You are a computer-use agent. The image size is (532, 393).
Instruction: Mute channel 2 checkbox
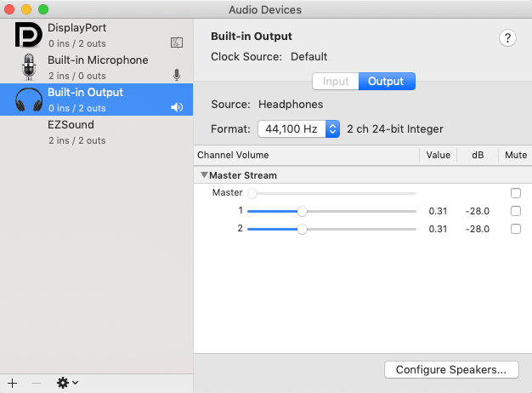[516, 229]
